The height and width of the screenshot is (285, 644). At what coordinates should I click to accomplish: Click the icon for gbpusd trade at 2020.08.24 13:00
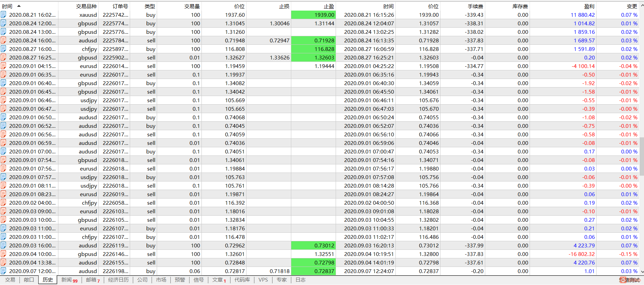(3, 32)
